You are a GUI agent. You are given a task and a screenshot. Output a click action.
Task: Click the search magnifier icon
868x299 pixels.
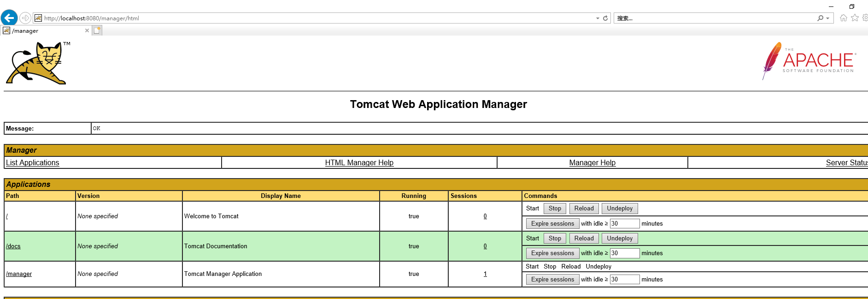(x=820, y=18)
